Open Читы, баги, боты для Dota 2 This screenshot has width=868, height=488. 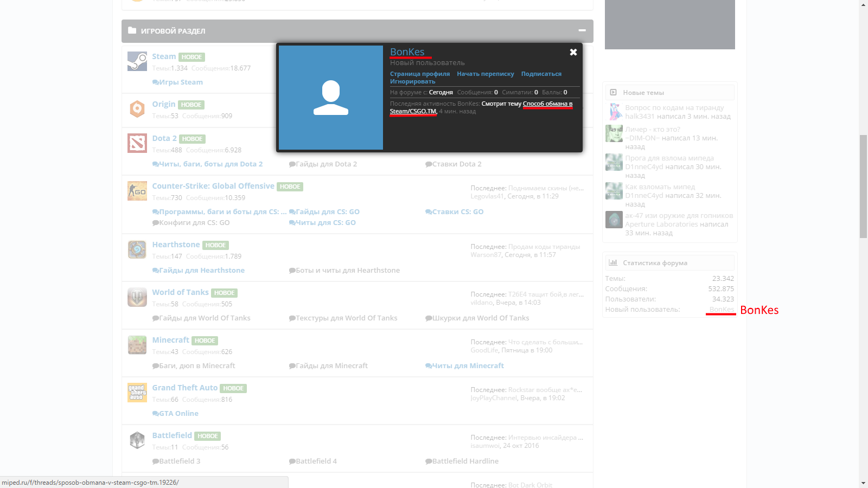pyautogui.click(x=210, y=164)
